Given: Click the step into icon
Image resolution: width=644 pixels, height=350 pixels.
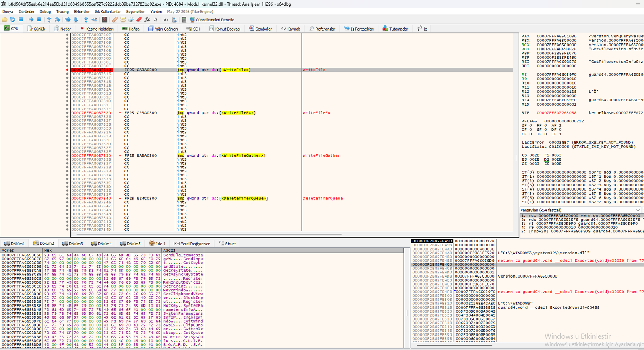Looking at the screenshot, I should pos(49,19).
